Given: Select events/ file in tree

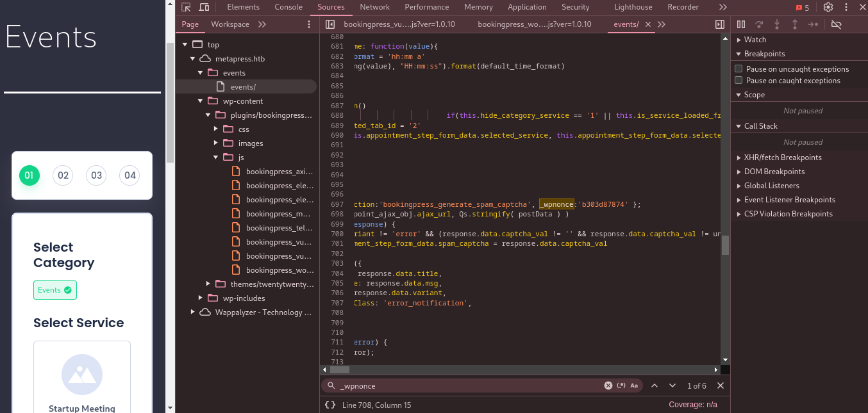Looking at the screenshot, I should tap(246, 87).
